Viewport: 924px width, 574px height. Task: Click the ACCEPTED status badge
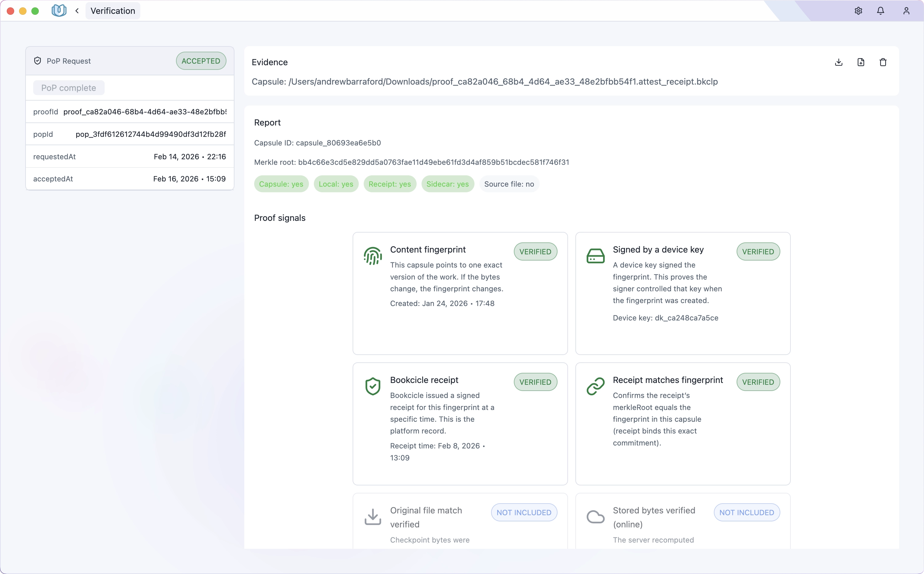tap(201, 61)
